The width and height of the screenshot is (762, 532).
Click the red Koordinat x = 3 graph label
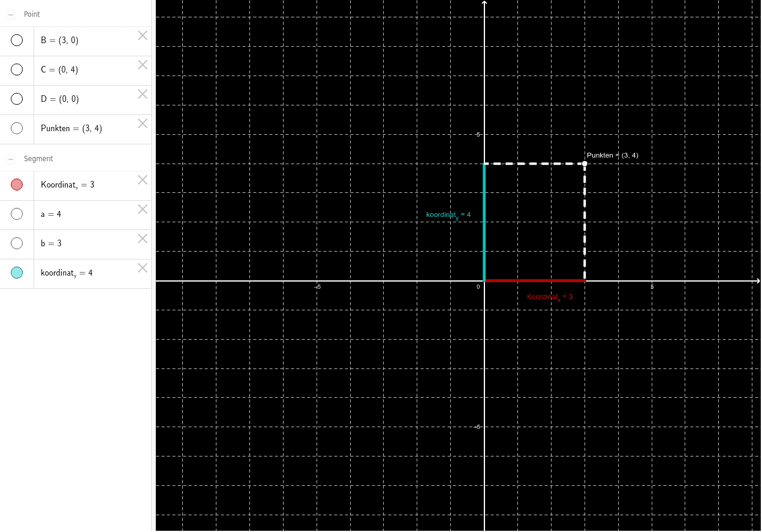pos(550,297)
